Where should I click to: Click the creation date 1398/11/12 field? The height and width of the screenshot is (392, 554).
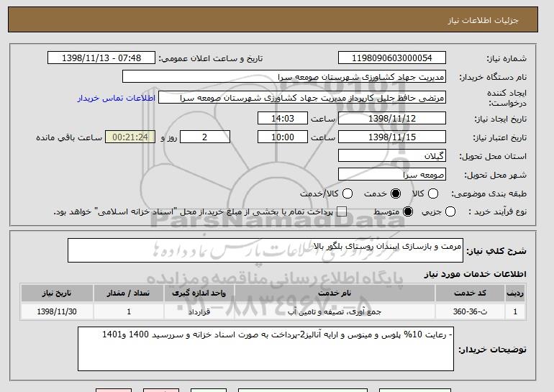tap(392, 118)
